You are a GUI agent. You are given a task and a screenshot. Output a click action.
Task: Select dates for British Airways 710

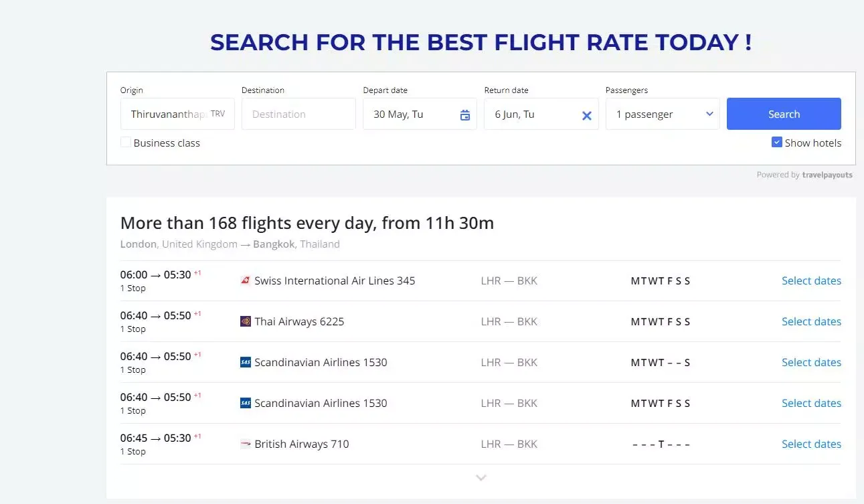tap(811, 444)
